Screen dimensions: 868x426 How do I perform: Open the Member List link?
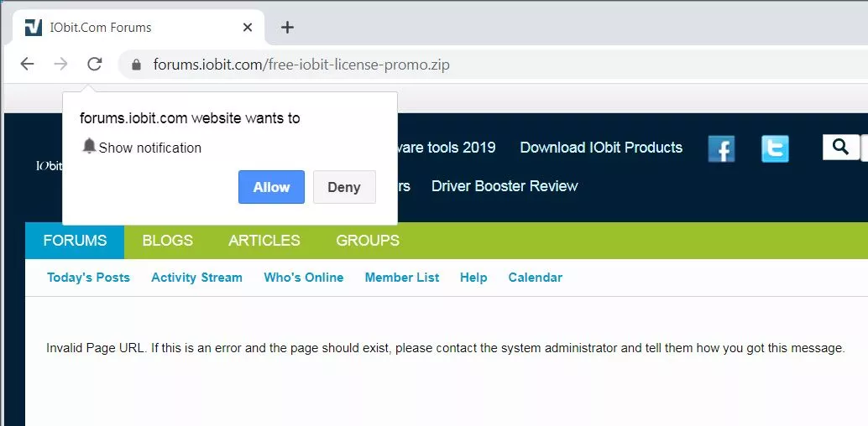tap(401, 278)
